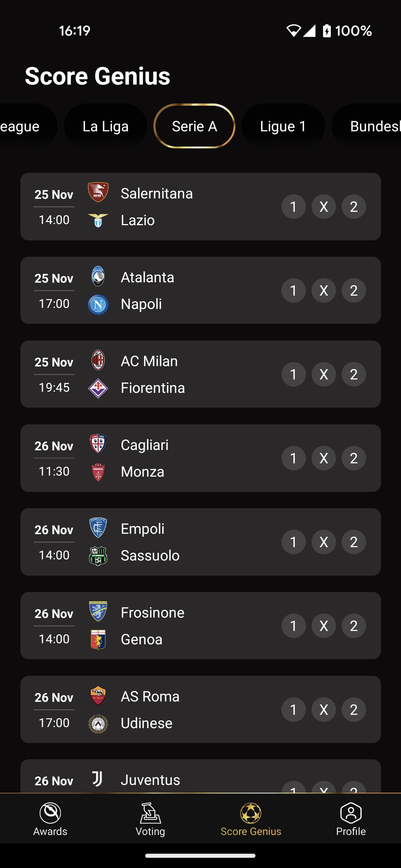Tap the Fiorentina club crest
This screenshot has height=868, width=401.
point(98,388)
